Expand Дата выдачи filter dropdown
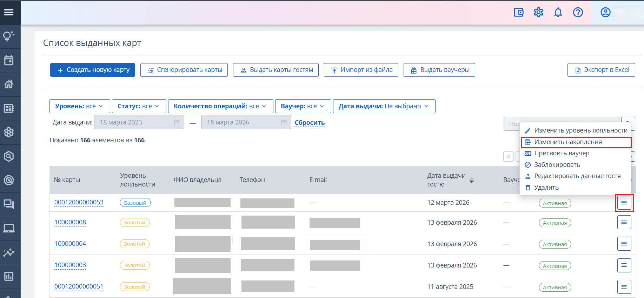Image resolution: width=644 pixels, height=298 pixels. click(384, 106)
